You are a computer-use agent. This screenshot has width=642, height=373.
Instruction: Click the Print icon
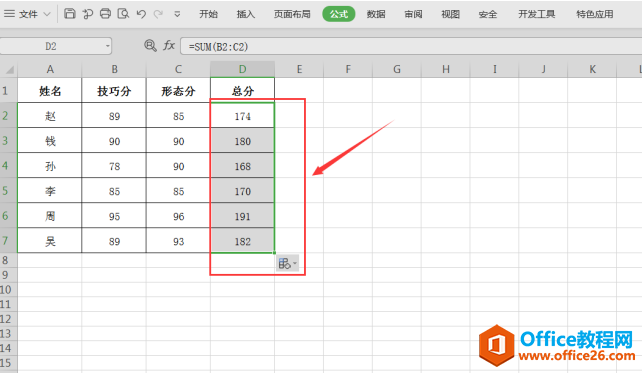point(106,14)
